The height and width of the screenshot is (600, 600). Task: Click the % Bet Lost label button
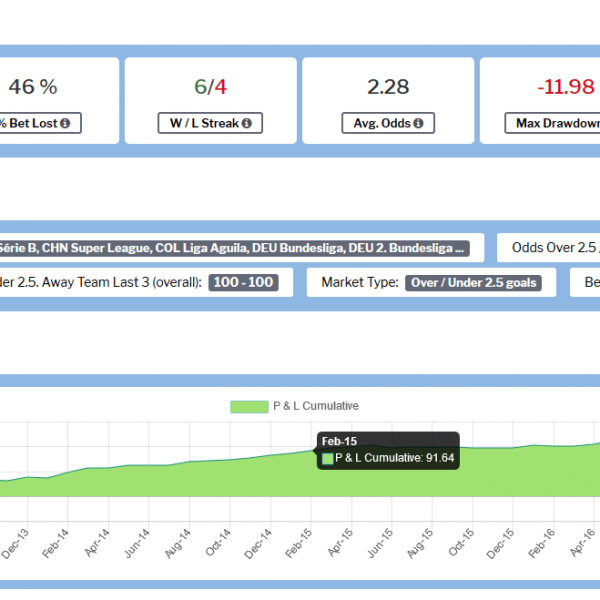(x=40, y=123)
